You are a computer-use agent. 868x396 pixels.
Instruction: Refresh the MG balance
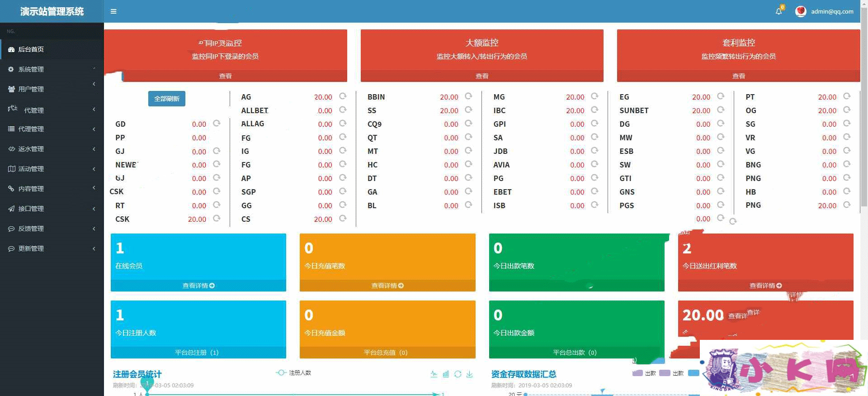(x=594, y=96)
